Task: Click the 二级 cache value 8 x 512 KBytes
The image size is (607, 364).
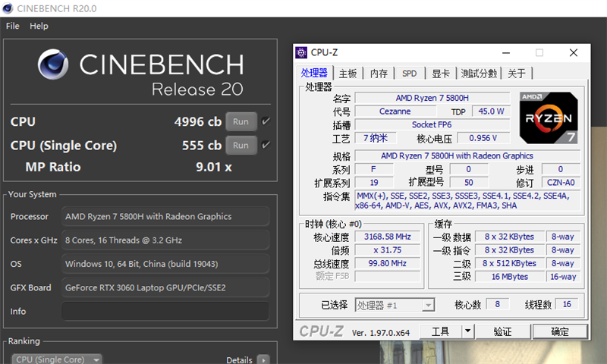Action: click(x=509, y=263)
